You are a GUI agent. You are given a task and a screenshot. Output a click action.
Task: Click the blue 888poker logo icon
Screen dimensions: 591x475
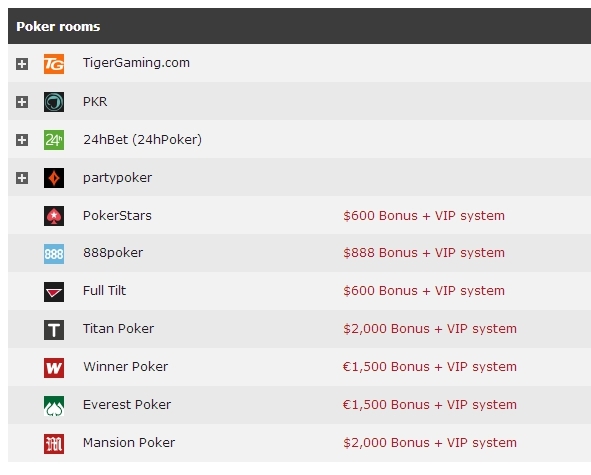click(x=54, y=254)
